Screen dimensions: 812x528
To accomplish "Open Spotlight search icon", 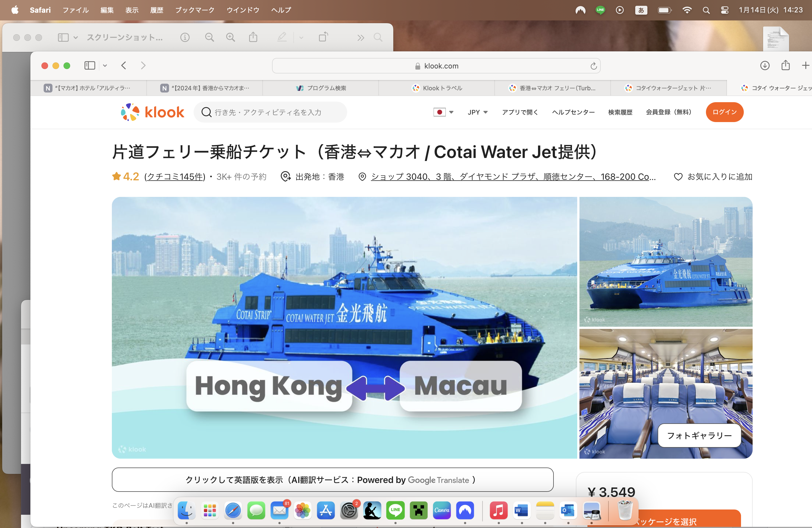I will tap(706, 10).
